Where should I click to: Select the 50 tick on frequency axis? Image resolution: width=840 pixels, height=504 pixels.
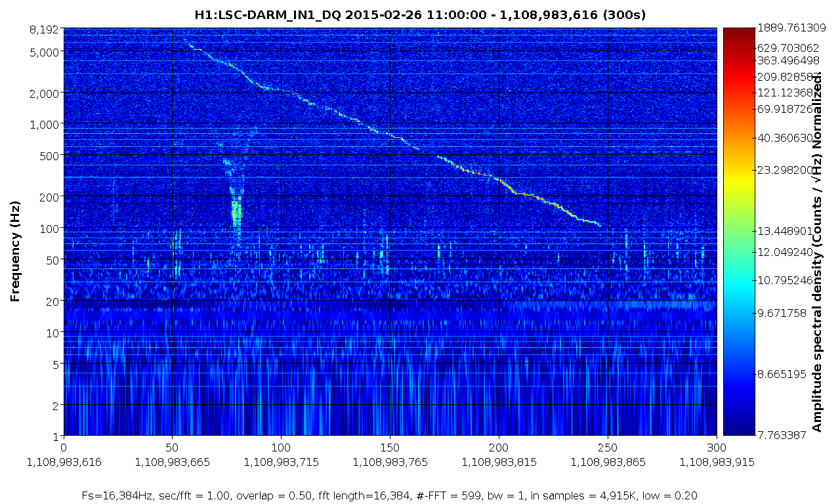click(x=54, y=259)
